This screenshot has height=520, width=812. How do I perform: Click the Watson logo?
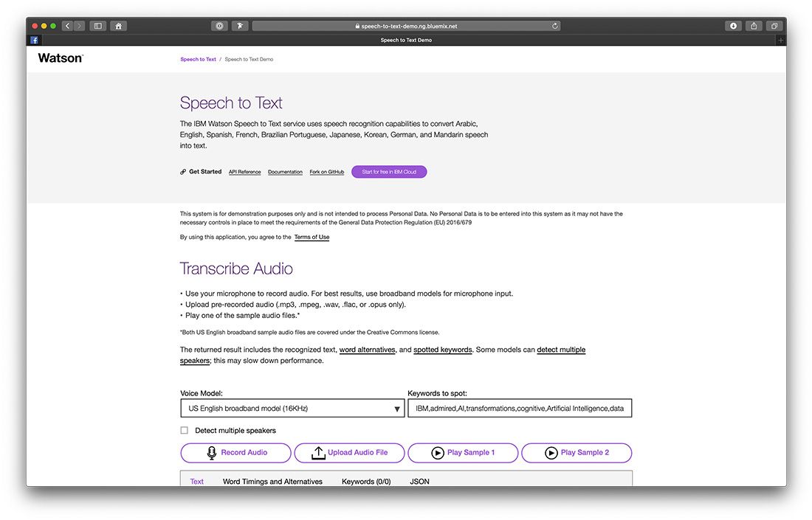point(61,58)
